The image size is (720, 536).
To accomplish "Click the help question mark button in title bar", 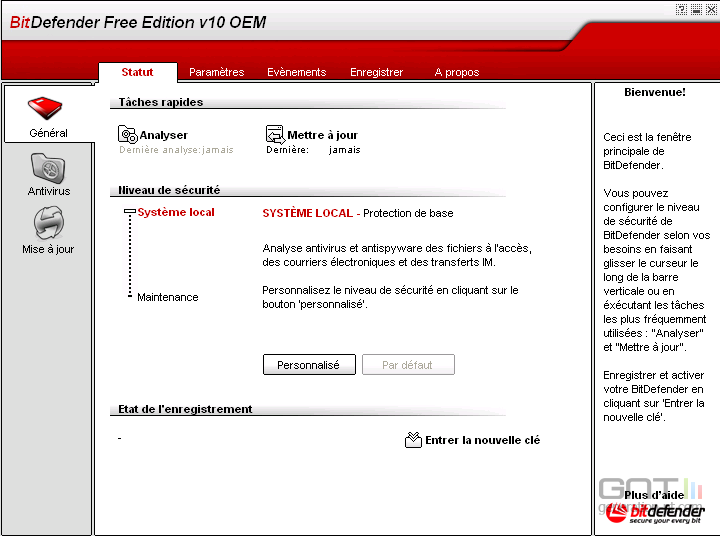I will pos(681,9).
